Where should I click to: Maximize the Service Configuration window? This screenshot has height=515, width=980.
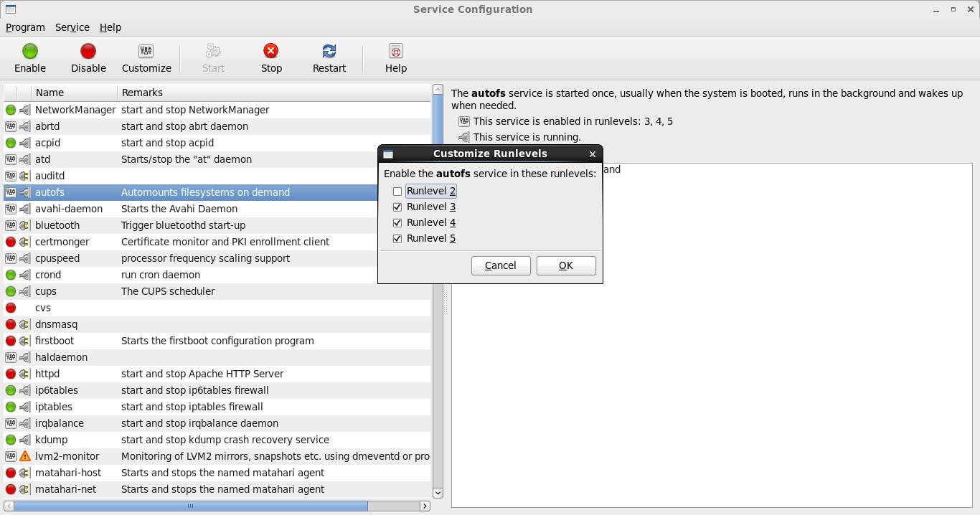tap(953, 9)
